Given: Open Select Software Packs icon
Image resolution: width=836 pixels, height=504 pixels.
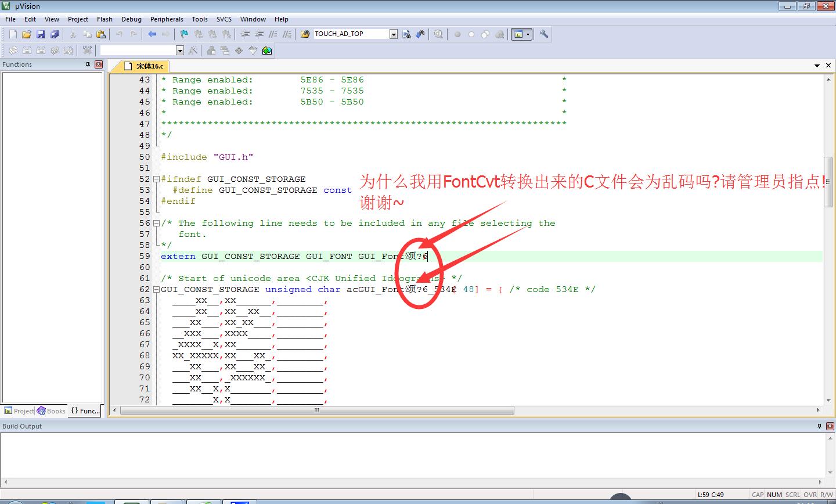Looking at the screenshot, I should point(253,51).
